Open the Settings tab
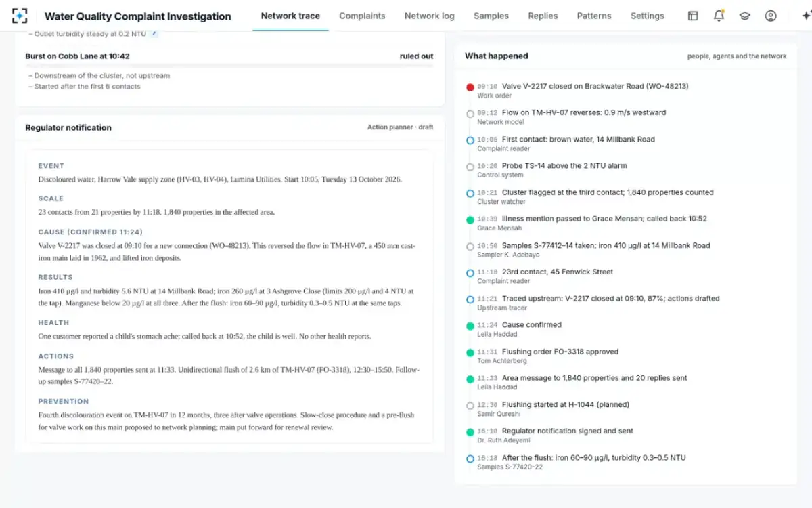Screen dimensions: 812x508 click(648, 16)
